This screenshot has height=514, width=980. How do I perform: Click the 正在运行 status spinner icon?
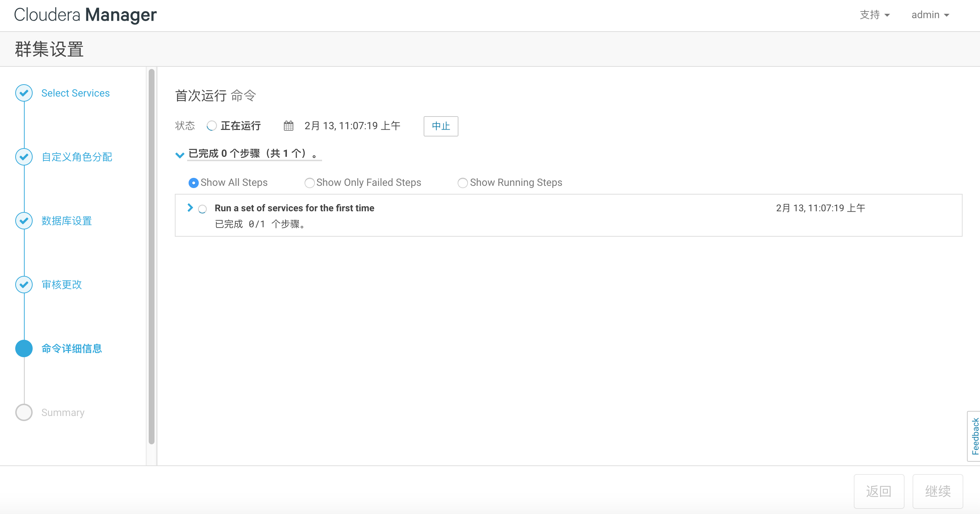point(211,126)
